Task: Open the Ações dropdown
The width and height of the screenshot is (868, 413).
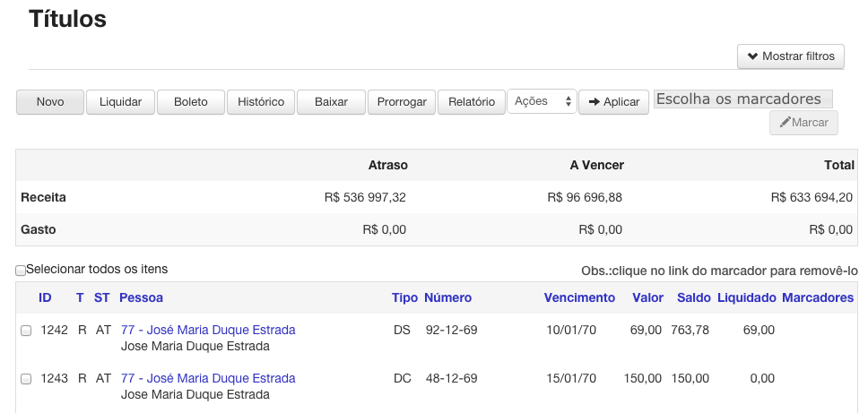Action: click(542, 101)
